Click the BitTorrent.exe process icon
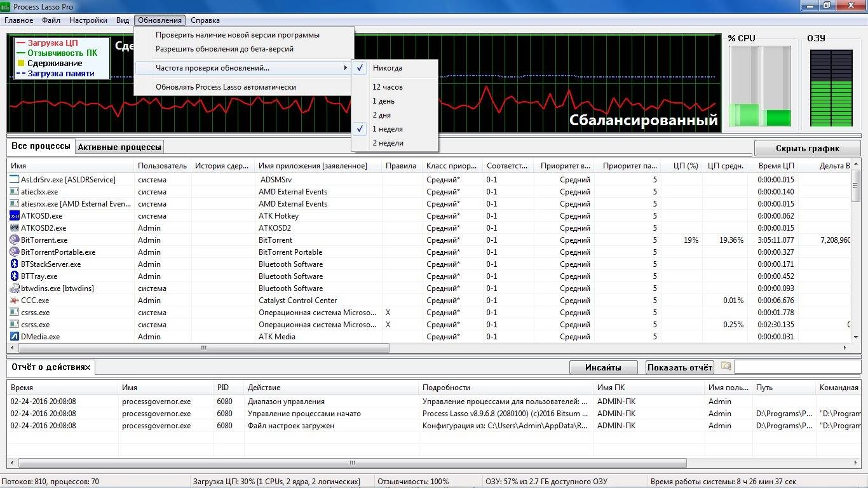868x488 pixels. pyautogui.click(x=15, y=240)
